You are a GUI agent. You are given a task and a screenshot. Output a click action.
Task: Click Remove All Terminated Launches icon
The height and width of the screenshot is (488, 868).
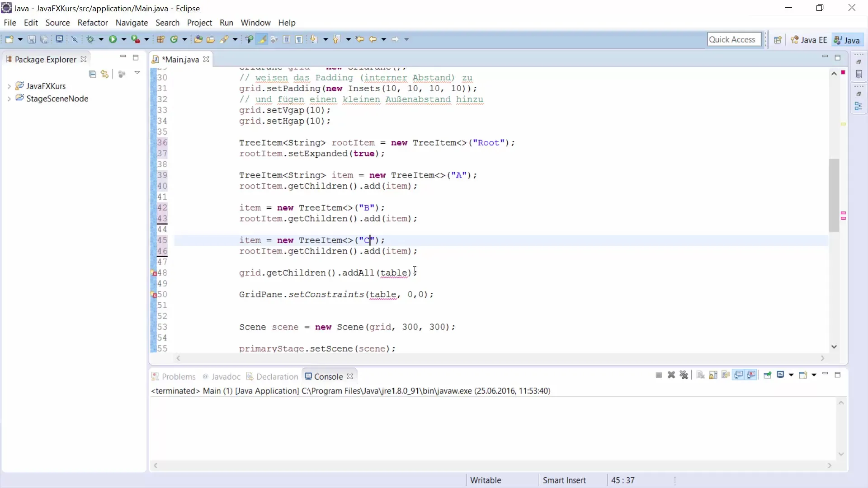[684, 375]
